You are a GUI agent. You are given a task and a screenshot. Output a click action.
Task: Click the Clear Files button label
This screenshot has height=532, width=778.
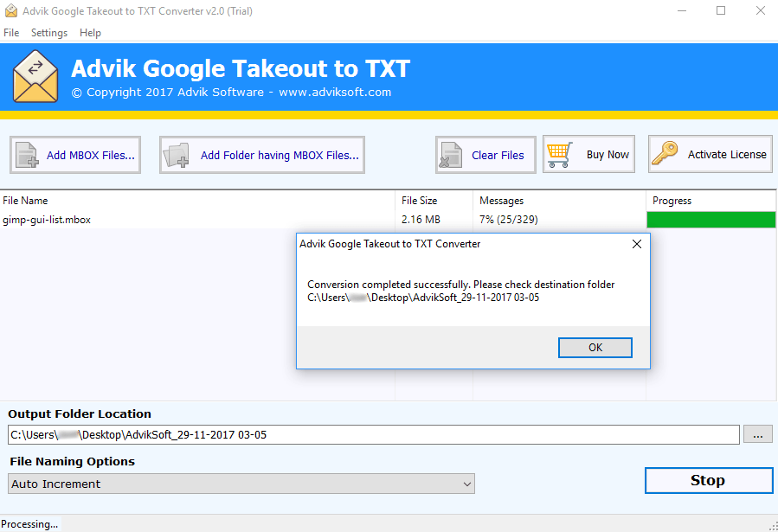pos(498,155)
